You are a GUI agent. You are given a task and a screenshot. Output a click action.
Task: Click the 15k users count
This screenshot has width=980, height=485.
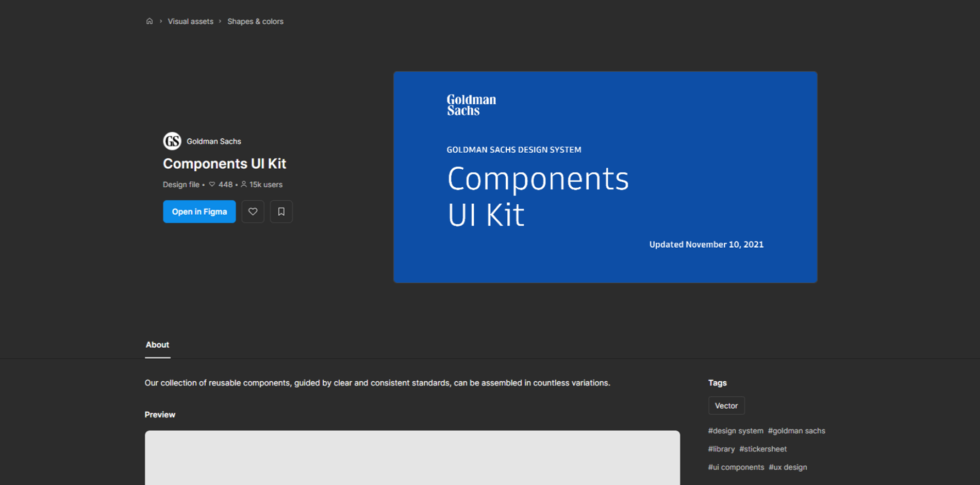point(261,184)
